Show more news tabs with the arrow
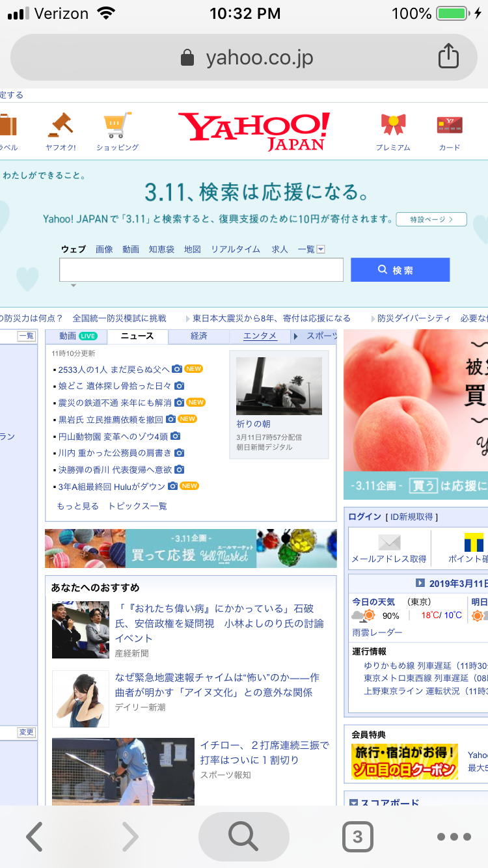Viewport: 488px width, 868px height. [x=295, y=336]
